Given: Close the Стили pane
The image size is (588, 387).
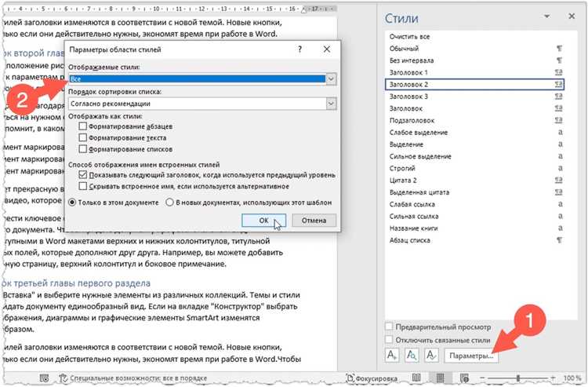Looking at the screenshot, I should 572,16.
